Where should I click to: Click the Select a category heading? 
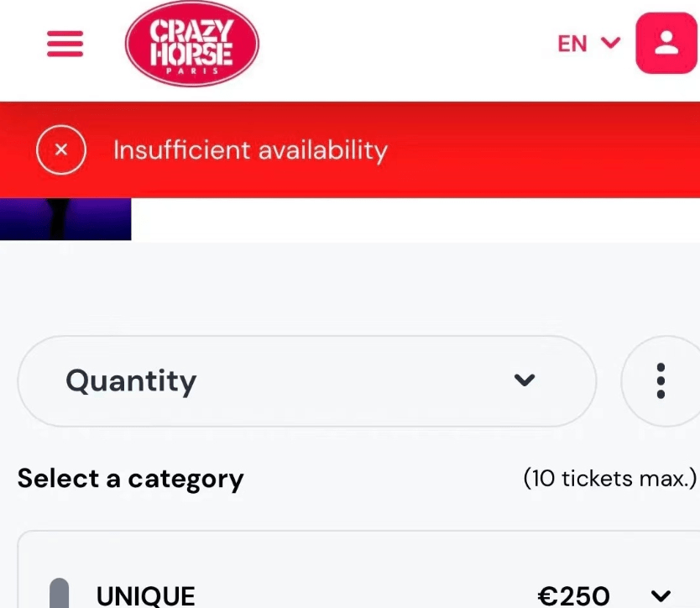coord(130,479)
